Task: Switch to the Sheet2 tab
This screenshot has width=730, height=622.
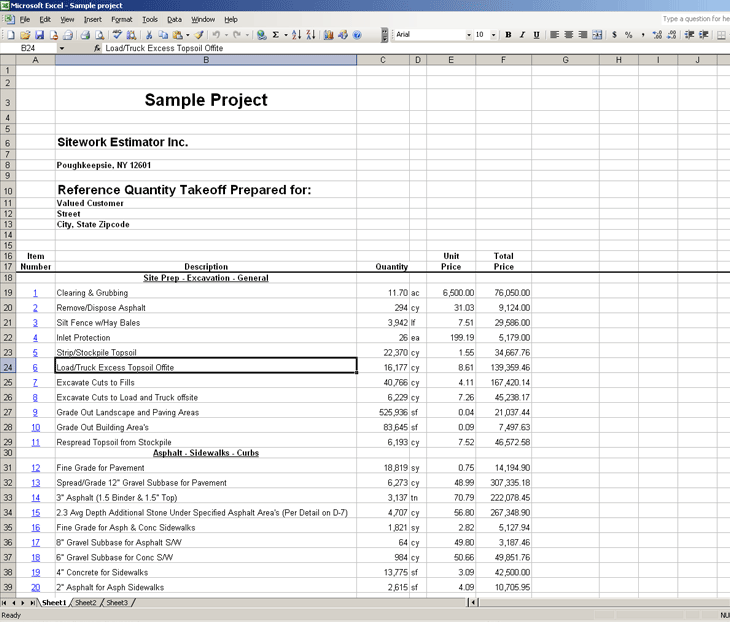Action: [86, 603]
